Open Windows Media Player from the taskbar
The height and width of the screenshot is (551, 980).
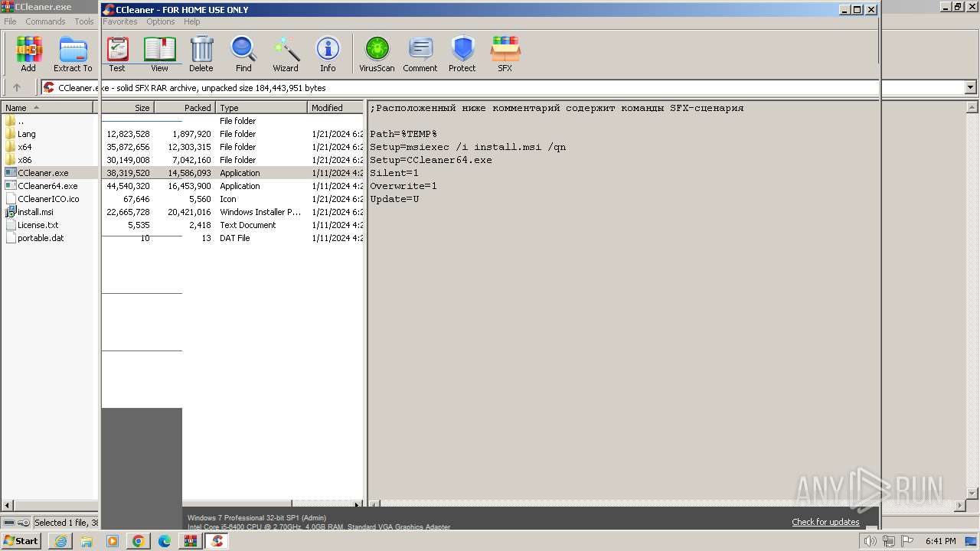point(113,541)
